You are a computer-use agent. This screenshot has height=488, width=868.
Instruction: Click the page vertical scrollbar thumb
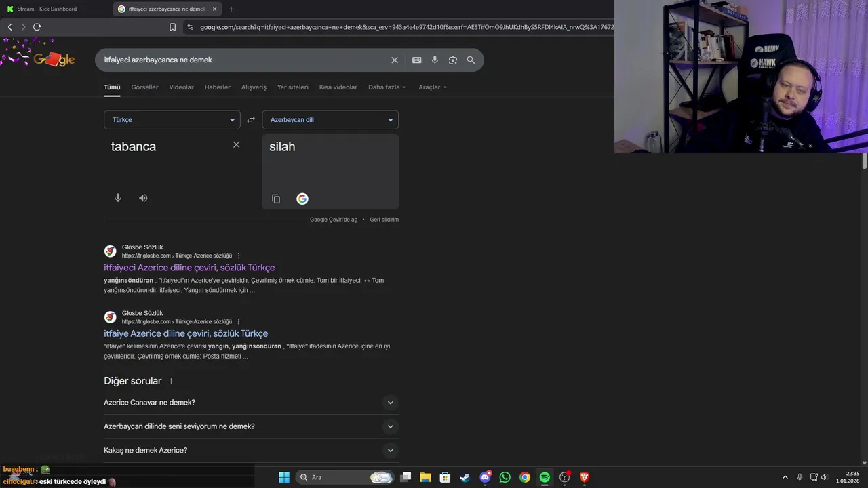point(865,161)
